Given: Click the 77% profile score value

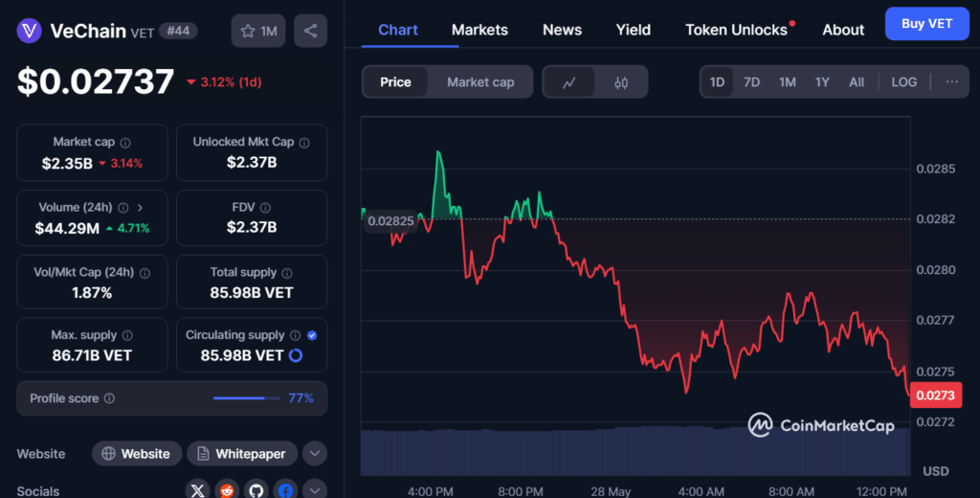Looking at the screenshot, I should tap(301, 398).
